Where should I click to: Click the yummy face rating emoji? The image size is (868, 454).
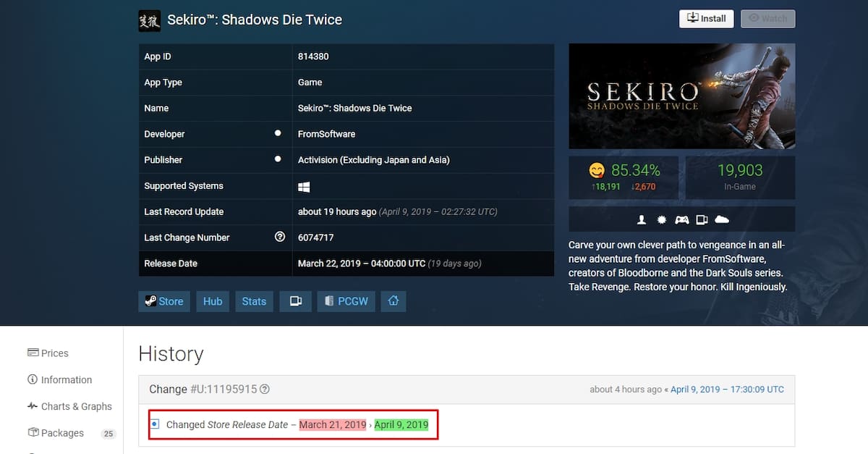[x=597, y=171]
